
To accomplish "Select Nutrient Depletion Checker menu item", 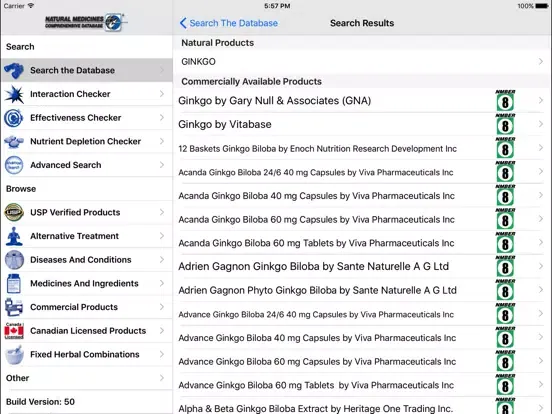I will pos(87,141).
